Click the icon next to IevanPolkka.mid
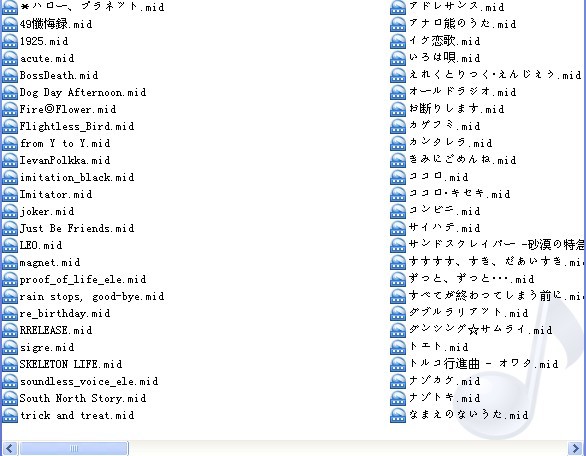The width and height of the screenshot is (586, 456). click(10, 160)
